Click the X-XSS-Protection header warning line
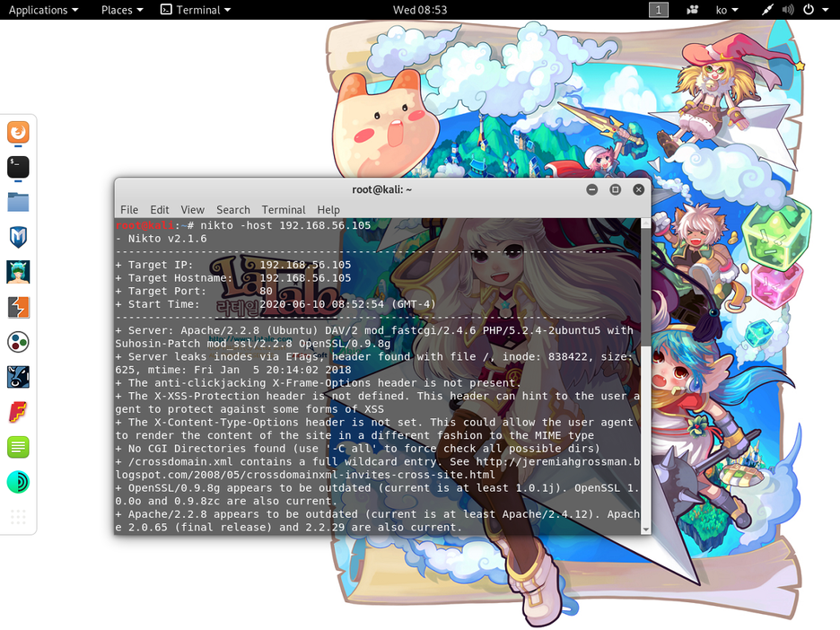 click(x=377, y=403)
